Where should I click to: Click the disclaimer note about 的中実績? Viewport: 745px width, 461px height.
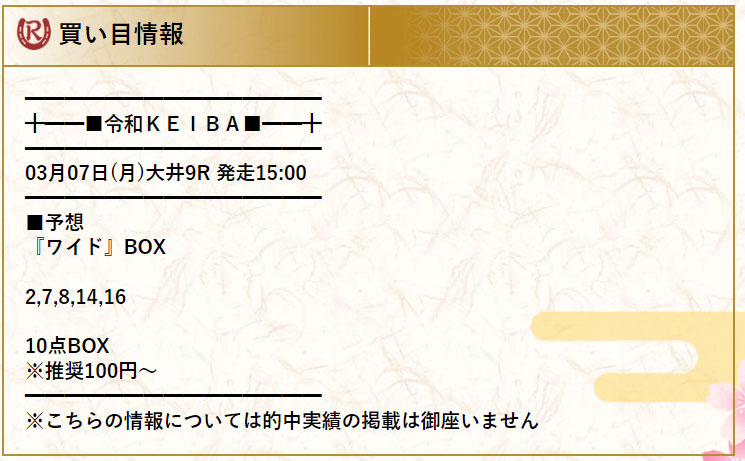(282, 420)
